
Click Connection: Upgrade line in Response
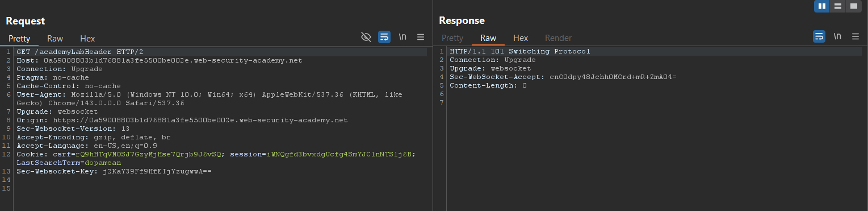pos(493,60)
